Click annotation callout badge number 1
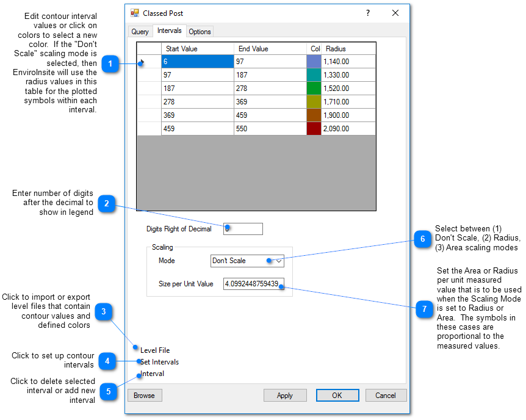 (110, 63)
